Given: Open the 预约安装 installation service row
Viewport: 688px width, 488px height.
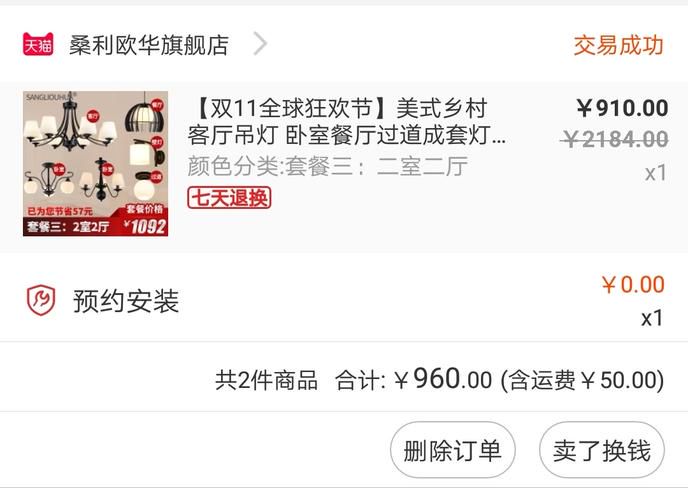Looking at the screenshot, I should pyautogui.click(x=344, y=300).
